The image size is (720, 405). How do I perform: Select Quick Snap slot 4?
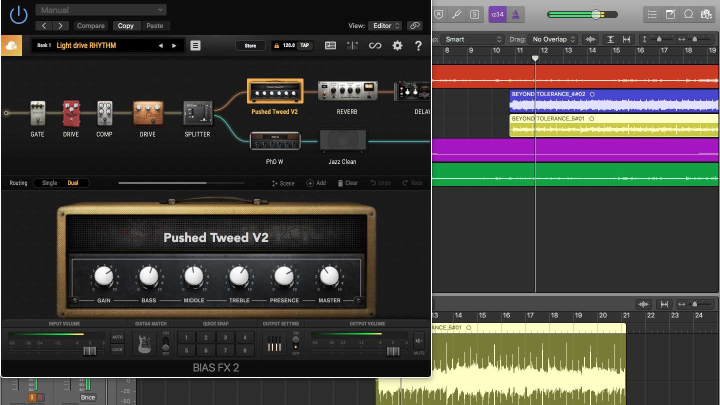pos(245,338)
